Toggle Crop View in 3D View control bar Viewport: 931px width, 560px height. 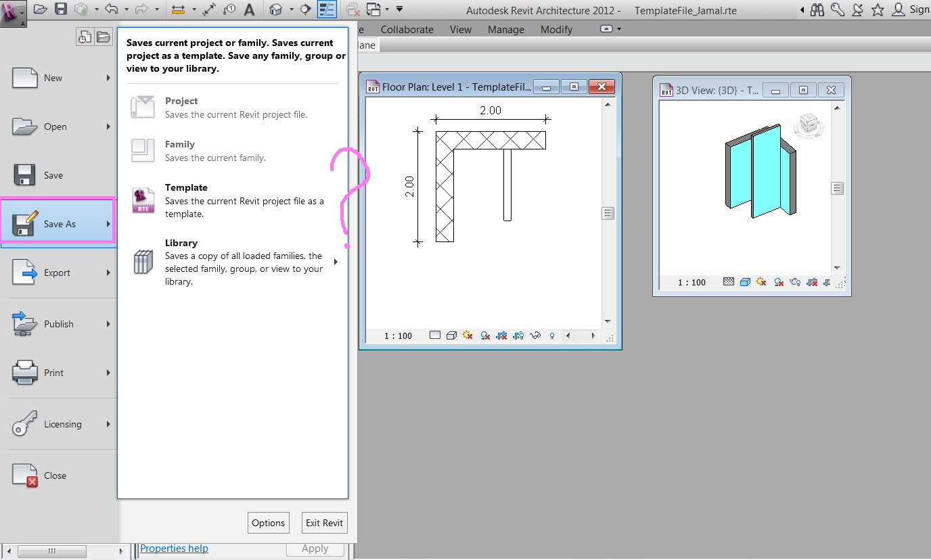pos(812,282)
